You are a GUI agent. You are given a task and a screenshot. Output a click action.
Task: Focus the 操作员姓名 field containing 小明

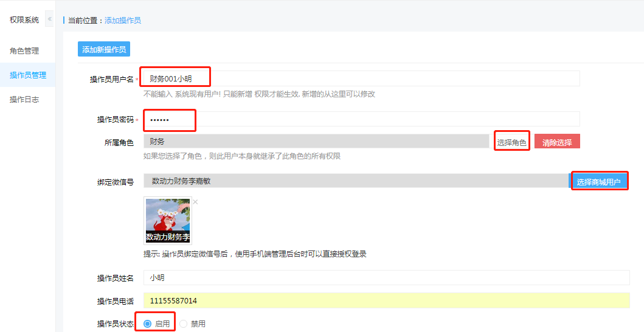point(387,277)
